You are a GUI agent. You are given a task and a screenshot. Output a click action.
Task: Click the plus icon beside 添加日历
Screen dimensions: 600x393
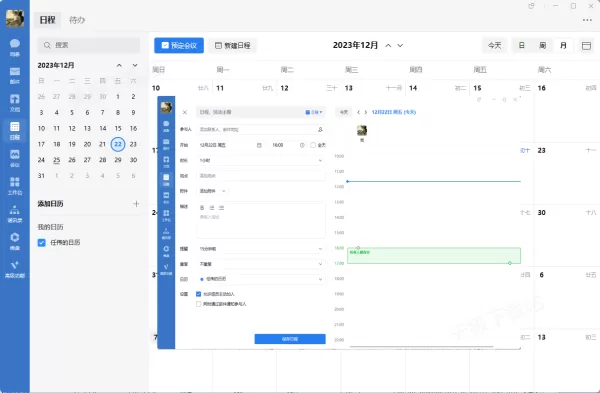click(x=136, y=204)
